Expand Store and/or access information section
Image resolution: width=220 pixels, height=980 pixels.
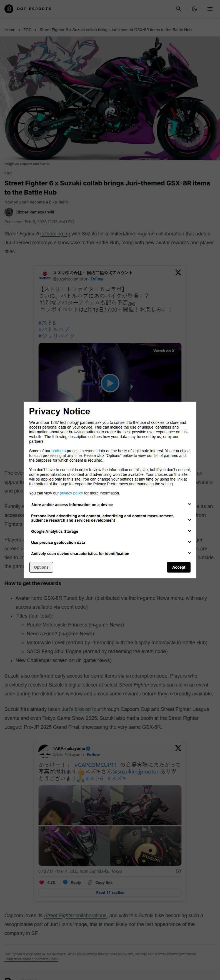point(189,504)
